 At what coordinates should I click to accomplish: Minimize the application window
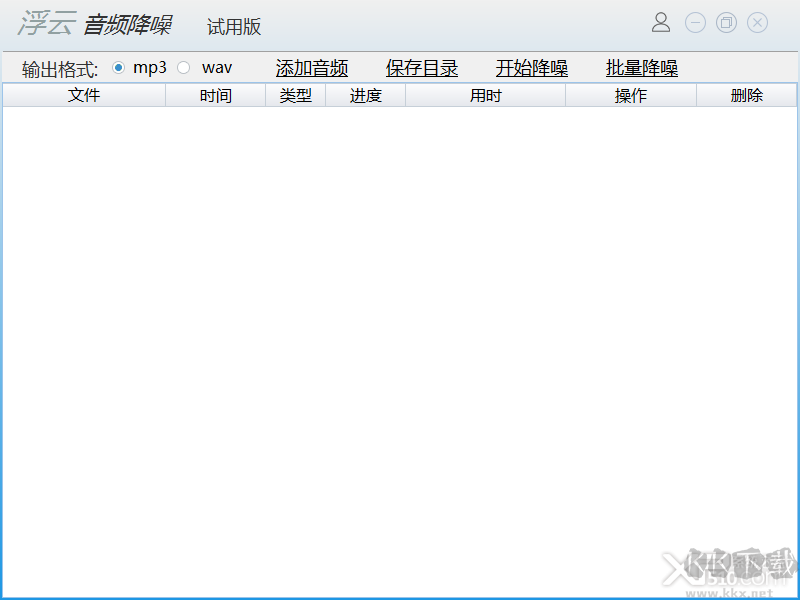click(693, 23)
